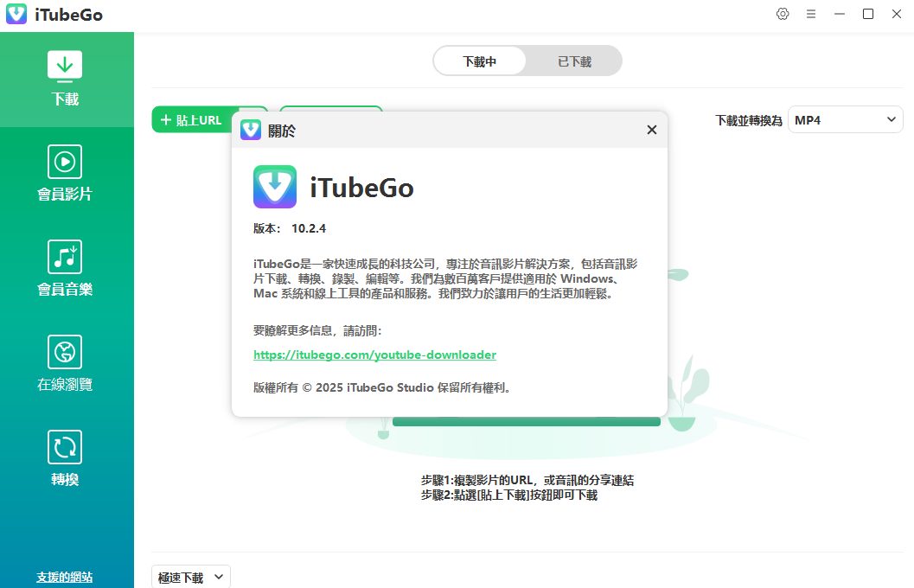Open the Download (下載) sidebar section
Viewport: 914px width, 588px height.
click(65, 80)
